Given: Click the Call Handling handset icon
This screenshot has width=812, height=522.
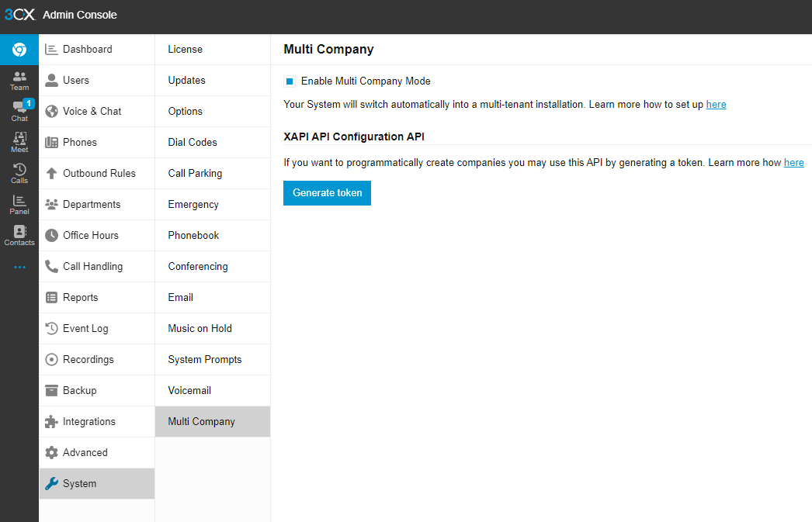Looking at the screenshot, I should [x=51, y=267].
